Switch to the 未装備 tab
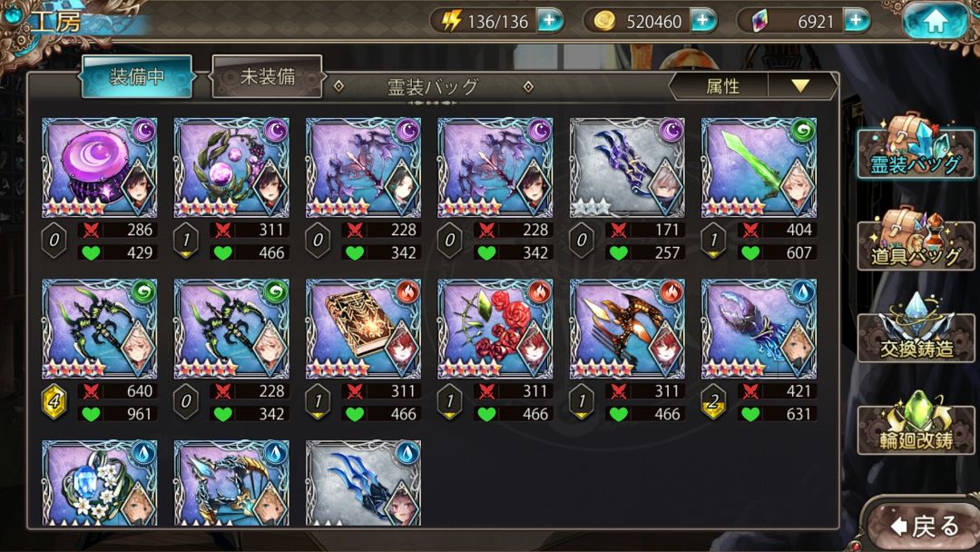This screenshot has height=552, width=980. coord(268,76)
